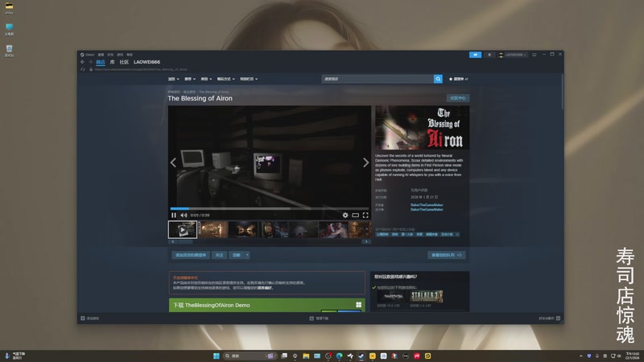Open the S.T.A.L.K.E.R. 2 game thumbnail
This screenshot has height=362, width=644.
[427, 296]
